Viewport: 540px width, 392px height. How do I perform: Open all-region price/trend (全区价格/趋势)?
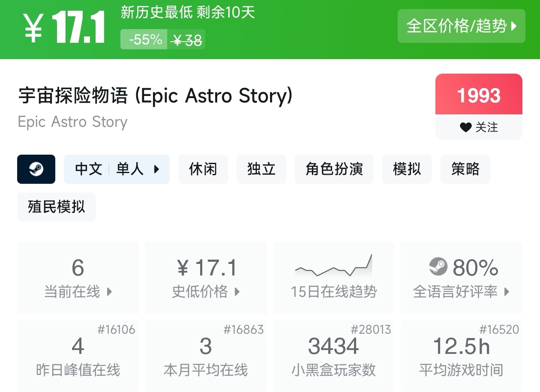(461, 26)
